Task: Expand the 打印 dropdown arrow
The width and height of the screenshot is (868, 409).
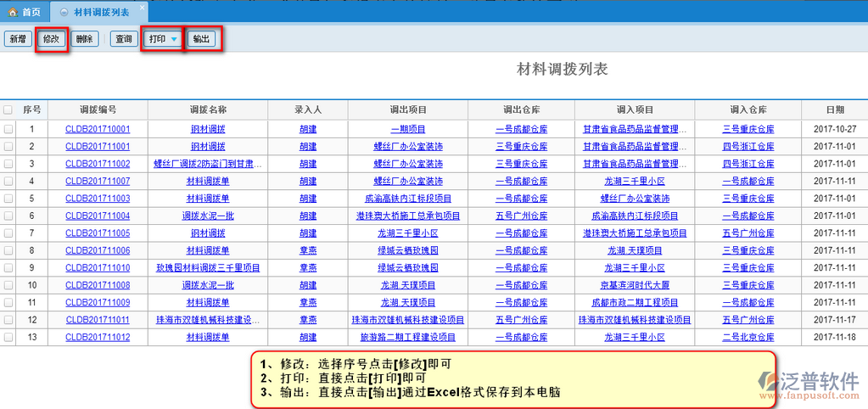Action: coord(174,39)
